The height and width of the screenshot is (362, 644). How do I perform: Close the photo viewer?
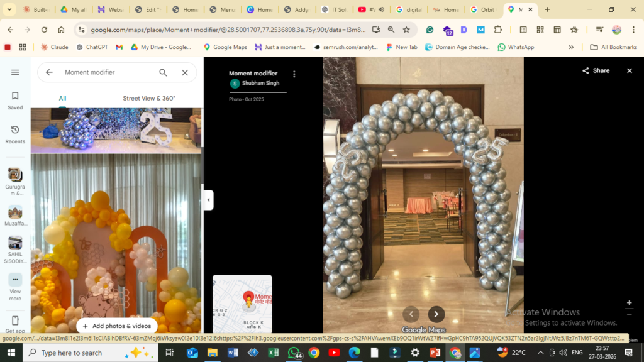pos(629,71)
